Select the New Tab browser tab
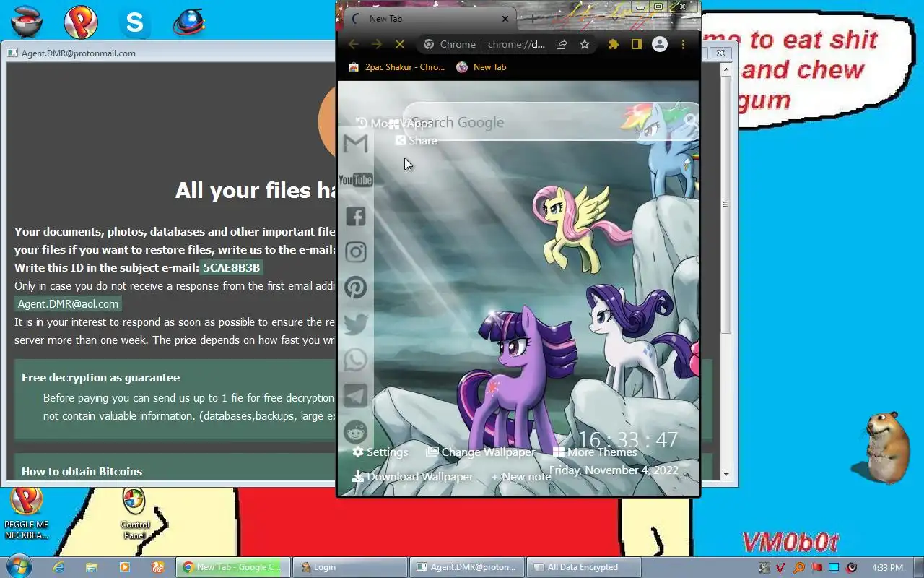924x578 pixels. pyautogui.click(x=430, y=19)
